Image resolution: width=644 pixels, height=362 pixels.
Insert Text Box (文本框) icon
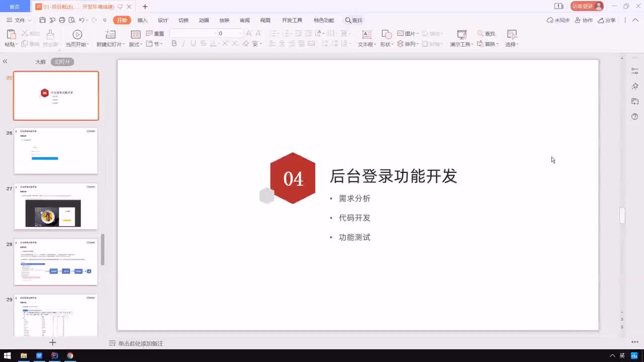coord(367,34)
